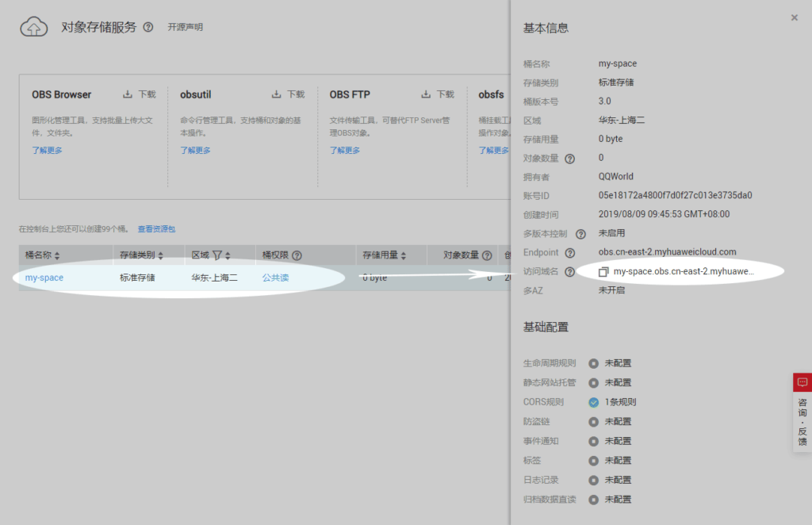Click 查看资源包 link above the bucket table
The width and height of the screenshot is (812, 525).
156,229
